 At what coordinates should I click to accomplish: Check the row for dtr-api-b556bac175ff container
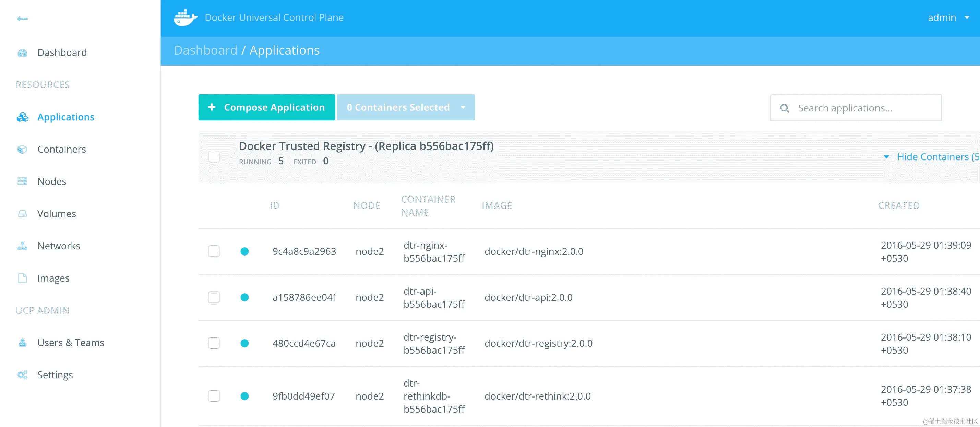214,297
